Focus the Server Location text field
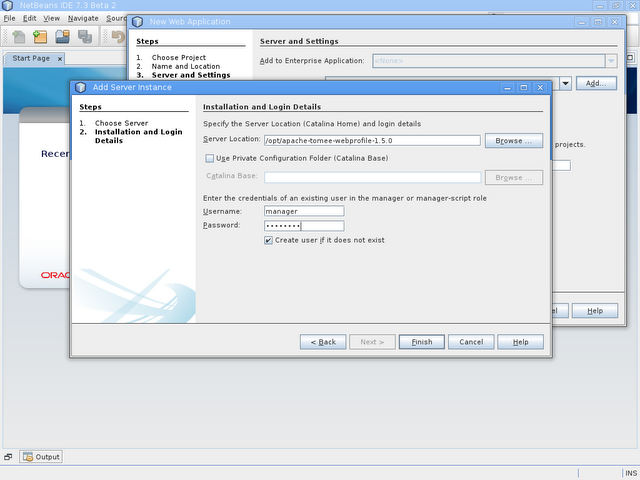The image size is (640, 480). [372, 141]
